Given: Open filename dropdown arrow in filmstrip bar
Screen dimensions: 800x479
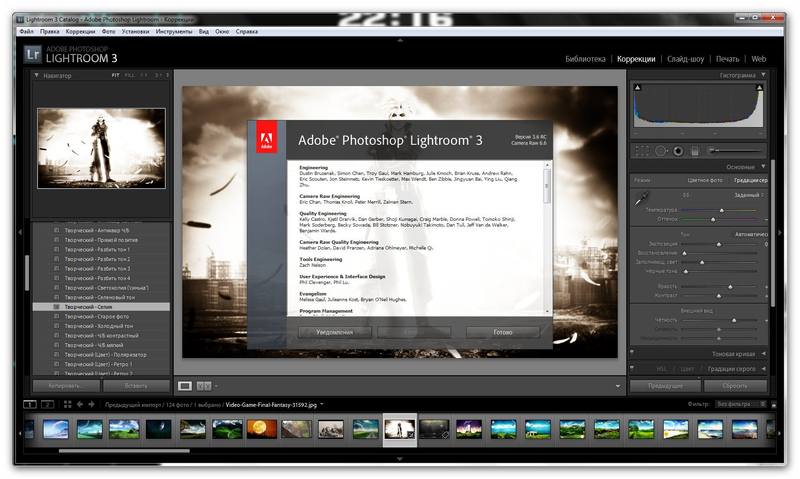Looking at the screenshot, I should (x=321, y=405).
